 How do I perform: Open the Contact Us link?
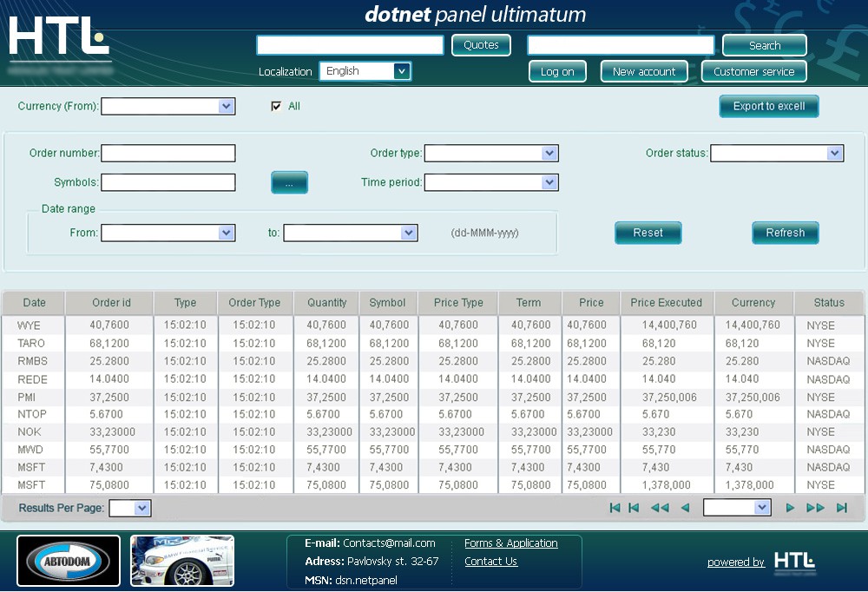tap(490, 562)
